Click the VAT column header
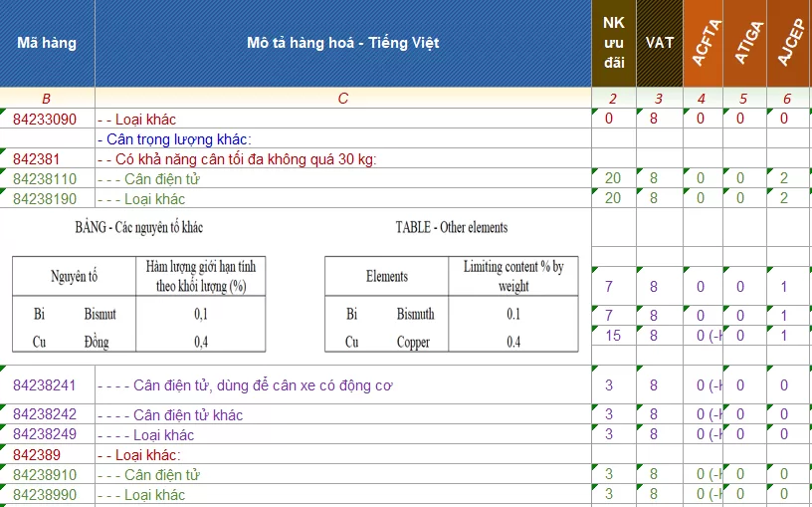Image resolution: width=812 pixels, height=507 pixels. click(x=660, y=43)
